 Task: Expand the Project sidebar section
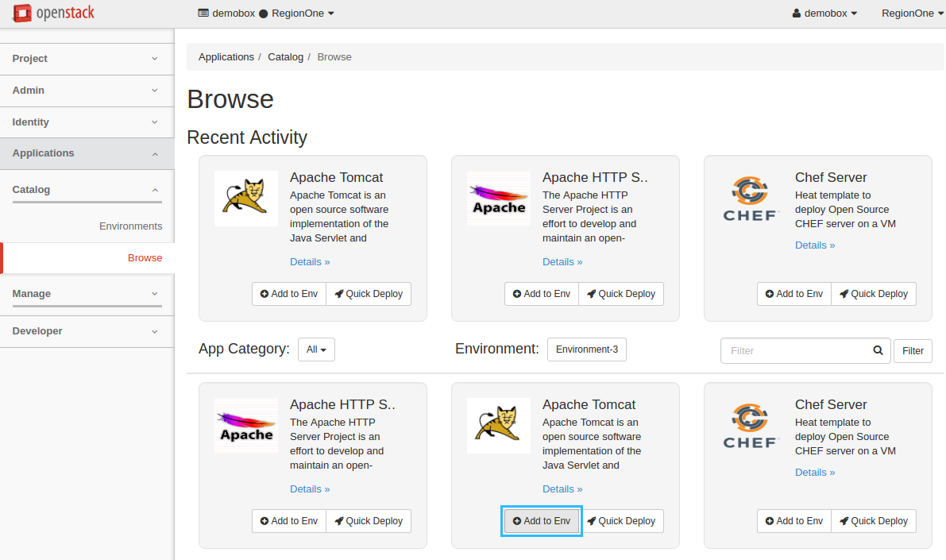87,58
